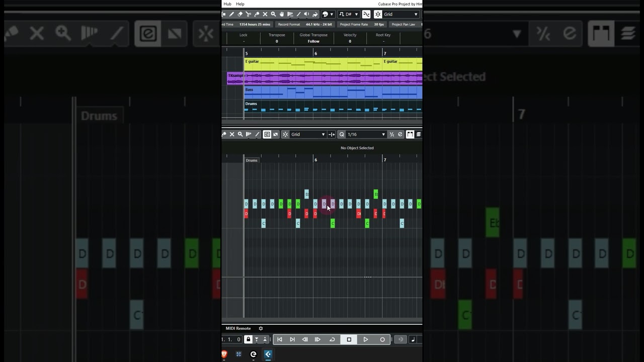This screenshot has width=644, height=362.
Task: Open project Snap Type Grid dropdown
Action: pyautogui.click(x=401, y=14)
